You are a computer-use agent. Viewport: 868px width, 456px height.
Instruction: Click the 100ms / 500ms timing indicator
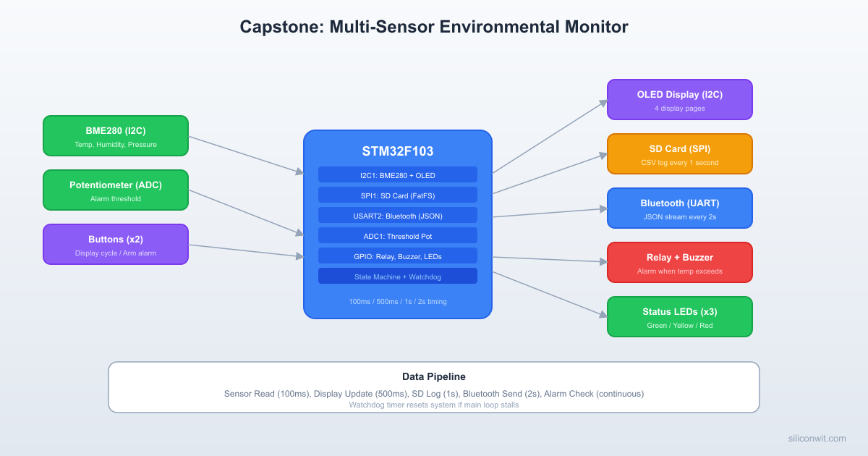[397, 301]
